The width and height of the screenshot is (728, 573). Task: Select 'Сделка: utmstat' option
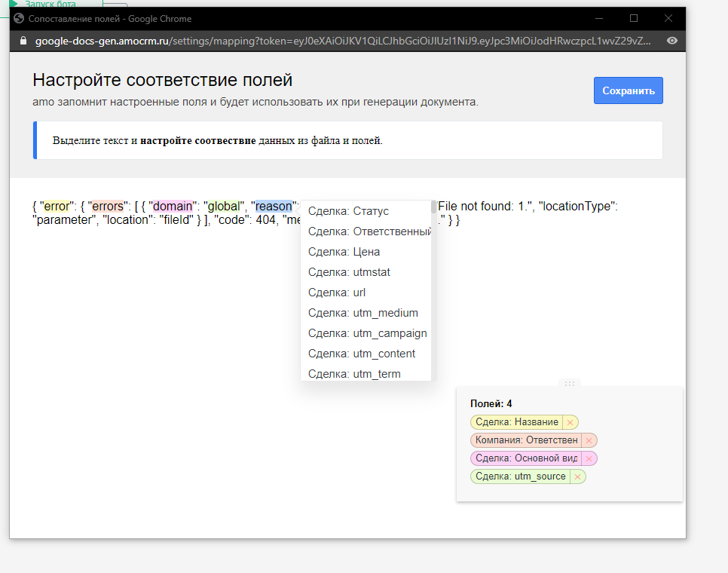point(349,272)
